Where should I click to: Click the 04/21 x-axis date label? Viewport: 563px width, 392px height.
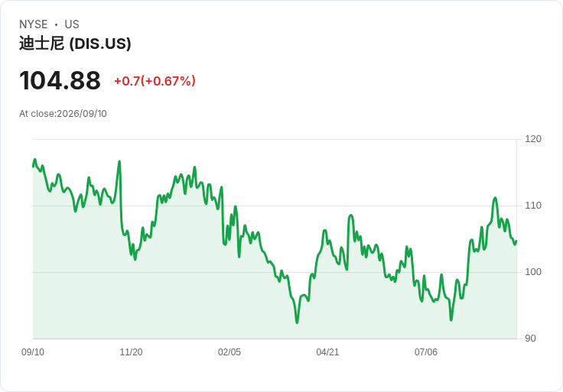click(327, 352)
